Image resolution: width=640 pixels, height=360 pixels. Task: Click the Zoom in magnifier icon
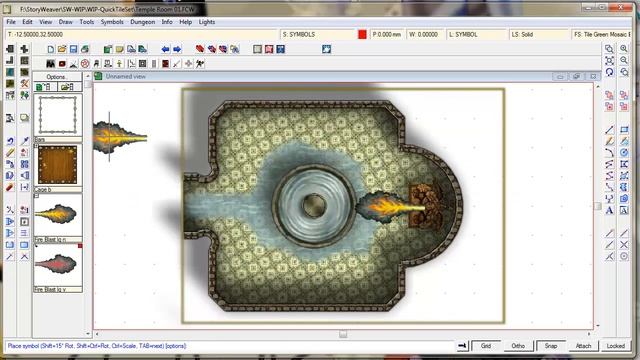(624, 49)
